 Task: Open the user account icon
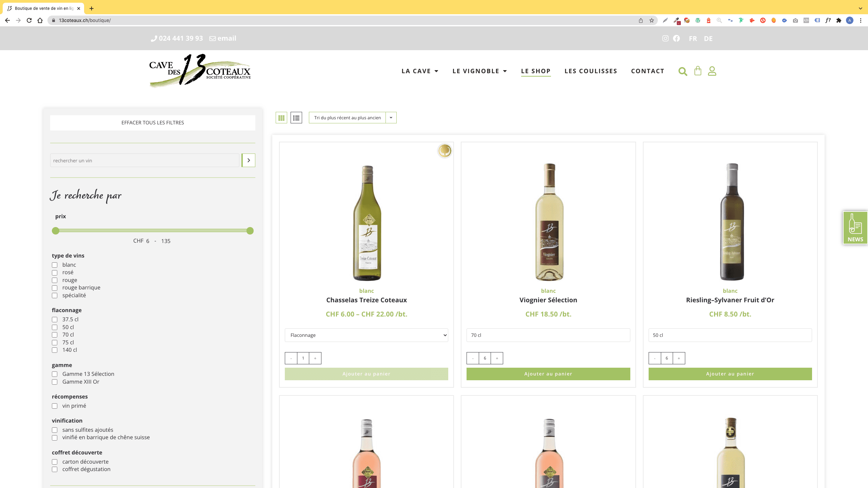(712, 71)
